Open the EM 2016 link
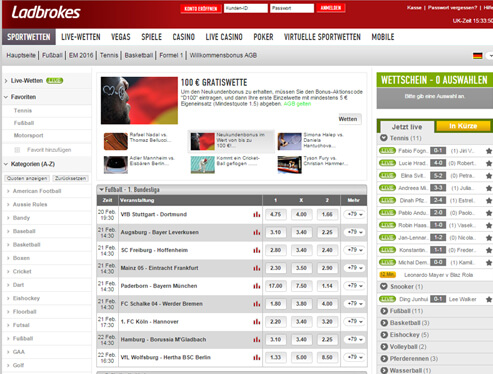The image size is (493, 374). 81,55
